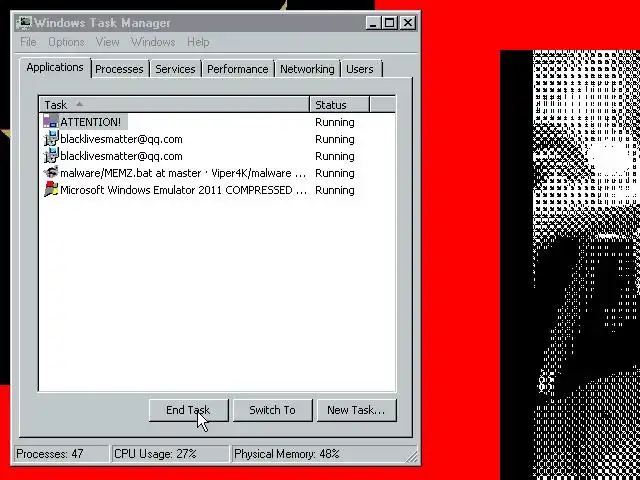
Task: Select the Microsoft Windows Emulator 2011 COMPRESSED task
Action: pos(216,190)
